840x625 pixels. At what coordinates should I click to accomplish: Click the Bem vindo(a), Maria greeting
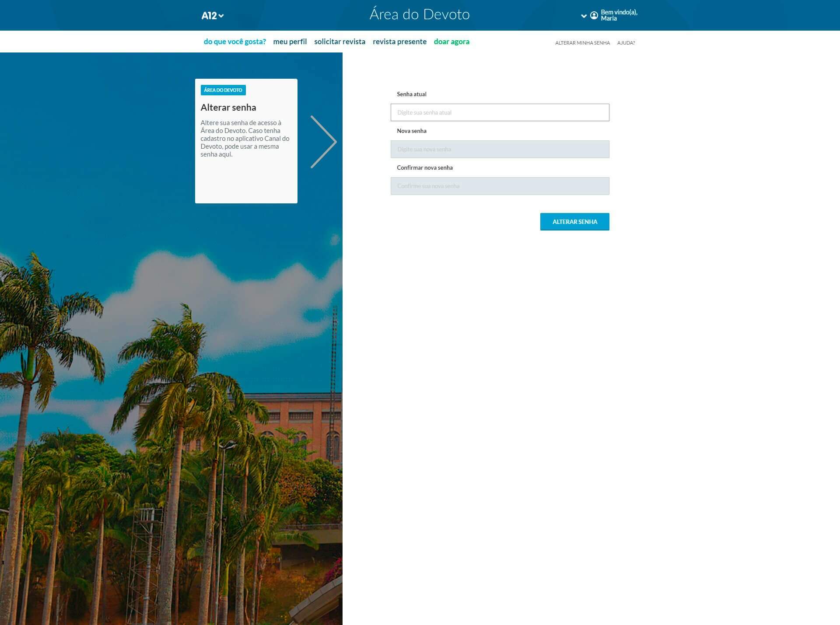click(619, 15)
